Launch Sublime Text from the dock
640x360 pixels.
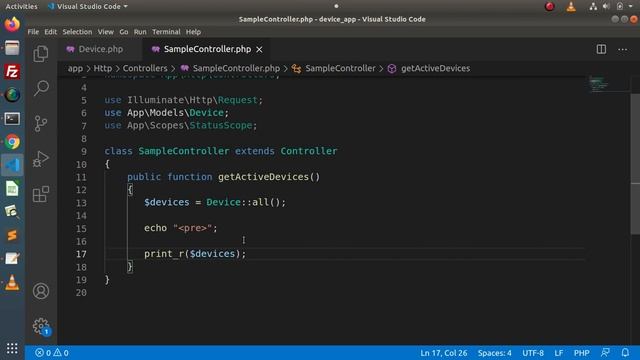(12, 236)
